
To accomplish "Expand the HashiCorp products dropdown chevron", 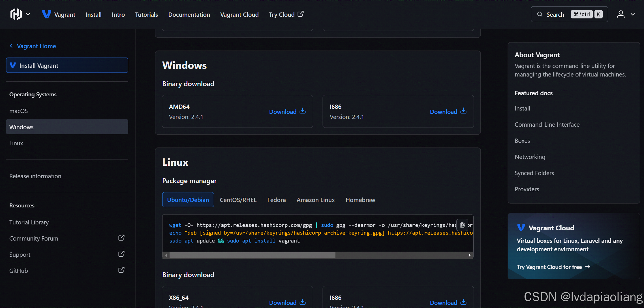I will (x=28, y=14).
